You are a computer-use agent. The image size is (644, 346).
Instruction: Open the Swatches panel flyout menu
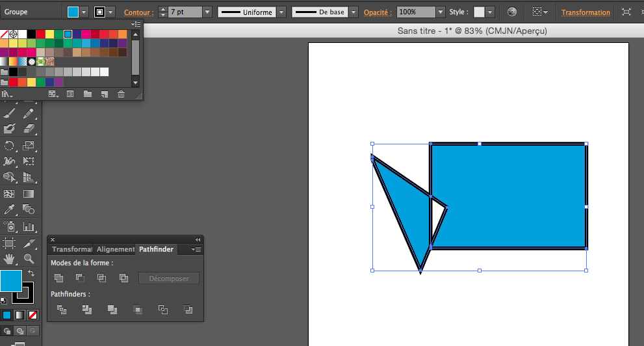point(136,24)
